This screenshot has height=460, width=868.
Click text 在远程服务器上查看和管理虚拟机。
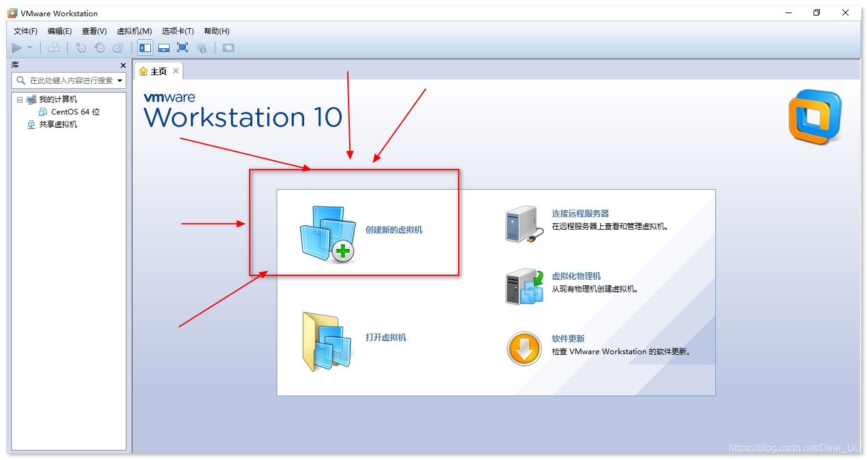click(610, 227)
